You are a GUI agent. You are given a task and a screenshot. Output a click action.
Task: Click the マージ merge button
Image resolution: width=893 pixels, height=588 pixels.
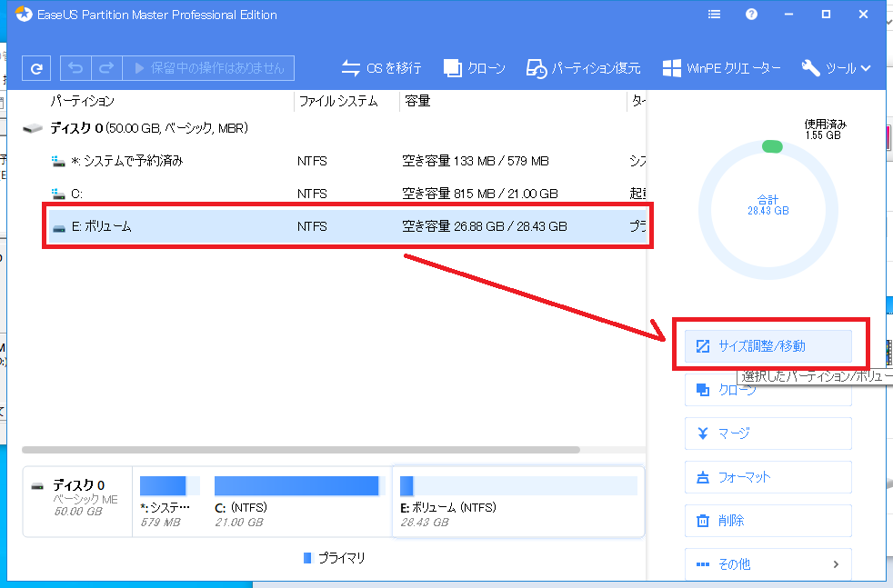click(767, 434)
